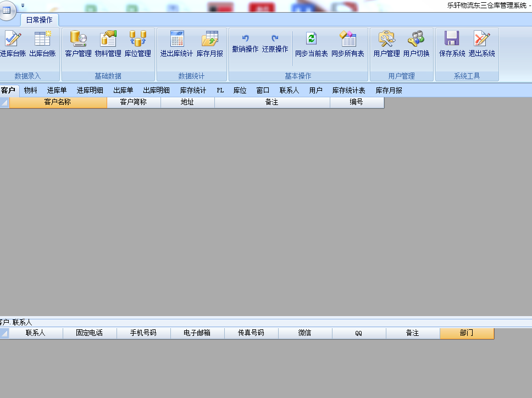Sync current table with 同步当前表
The width and height of the screenshot is (532, 398).
[x=311, y=44]
